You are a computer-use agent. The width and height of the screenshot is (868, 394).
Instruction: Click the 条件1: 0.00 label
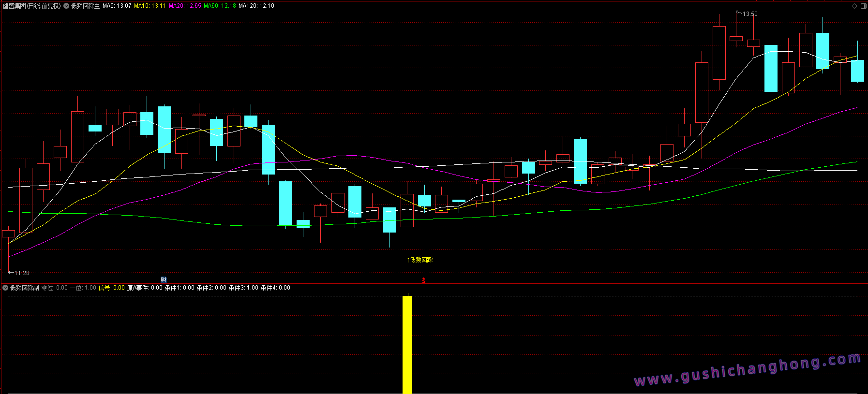click(180, 288)
